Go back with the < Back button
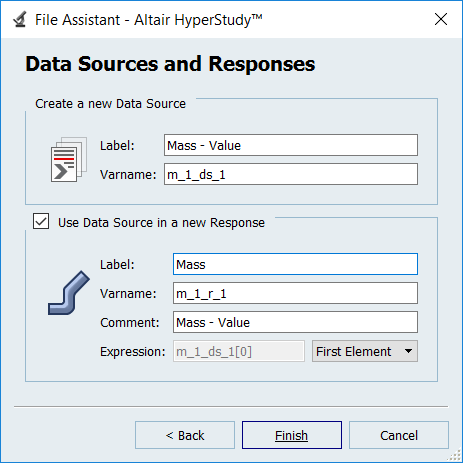463x463 pixels. [x=185, y=435]
